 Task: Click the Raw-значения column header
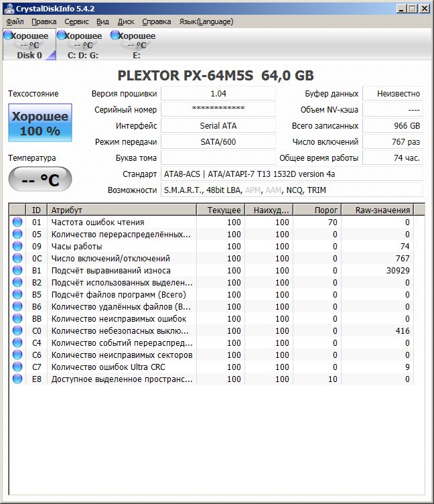coord(378,210)
